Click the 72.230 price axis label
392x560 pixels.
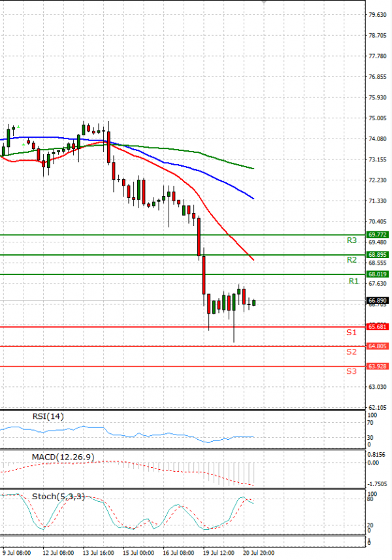tap(378, 180)
